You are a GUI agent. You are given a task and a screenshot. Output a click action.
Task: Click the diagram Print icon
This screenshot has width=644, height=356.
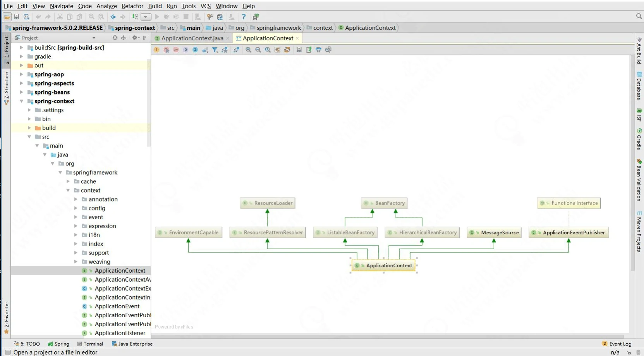click(x=318, y=50)
